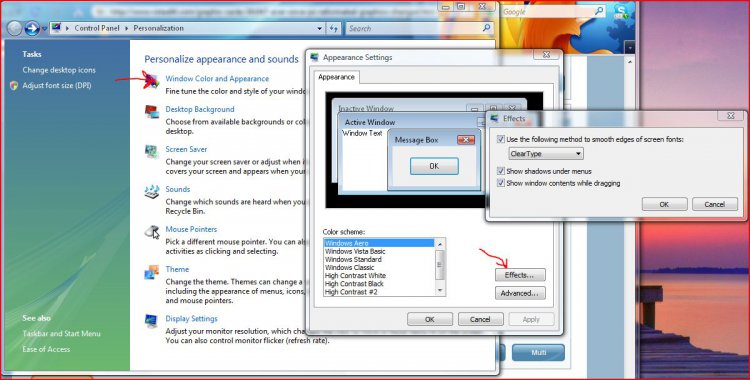Image resolution: width=750 pixels, height=380 pixels.
Task: Click the Mouse Pointers icon
Action: (x=152, y=232)
